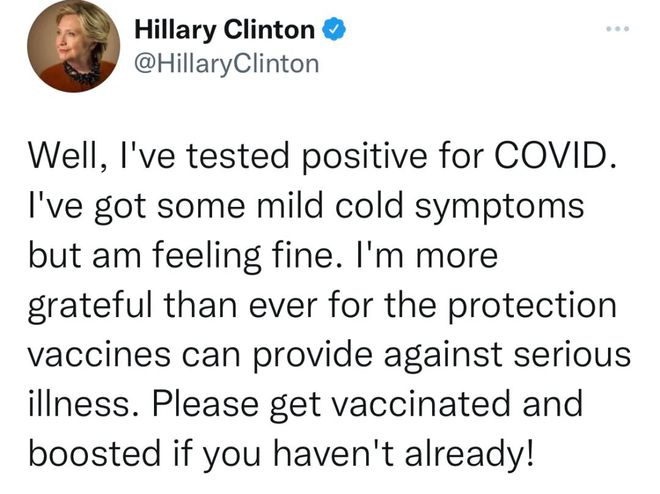This screenshot has height=494, width=660.
Task: Open the @HillaryClinton handle link
Action: pyautogui.click(x=226, y=64)
